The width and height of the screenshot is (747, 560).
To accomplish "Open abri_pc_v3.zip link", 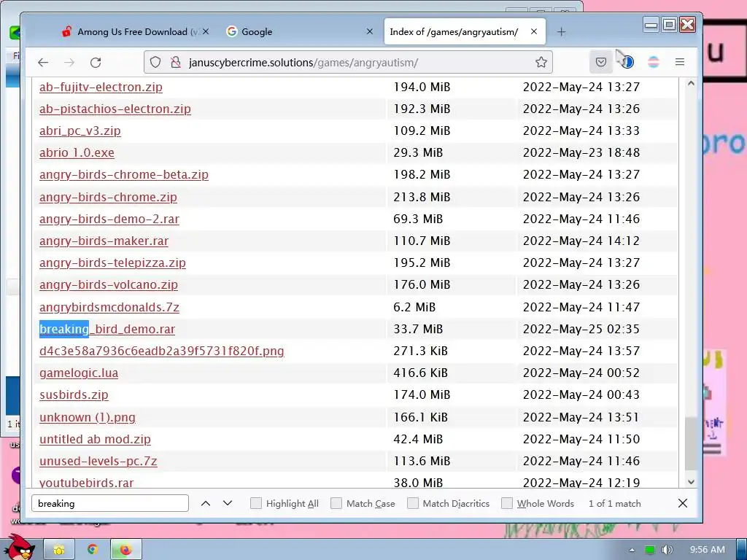I will 80,131.
